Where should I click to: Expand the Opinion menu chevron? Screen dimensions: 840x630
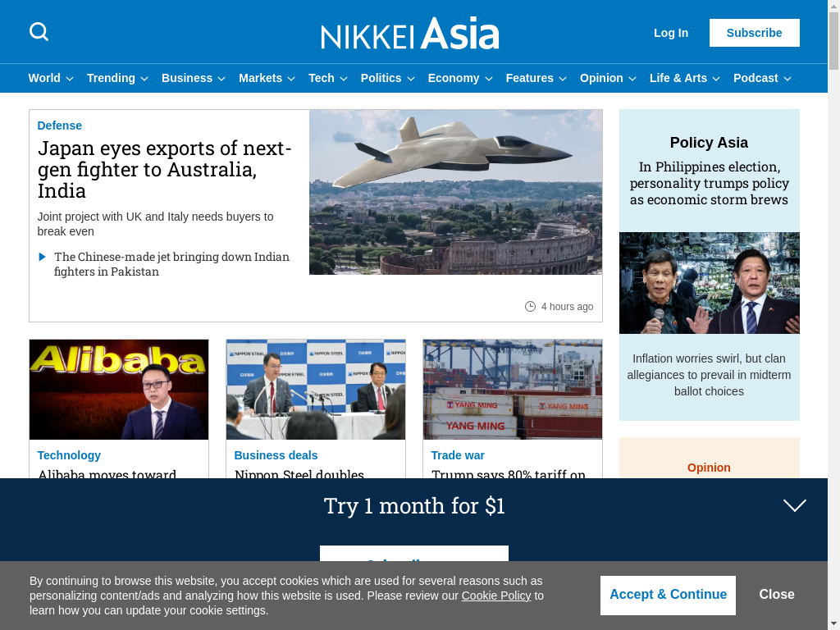coord(632,79)
